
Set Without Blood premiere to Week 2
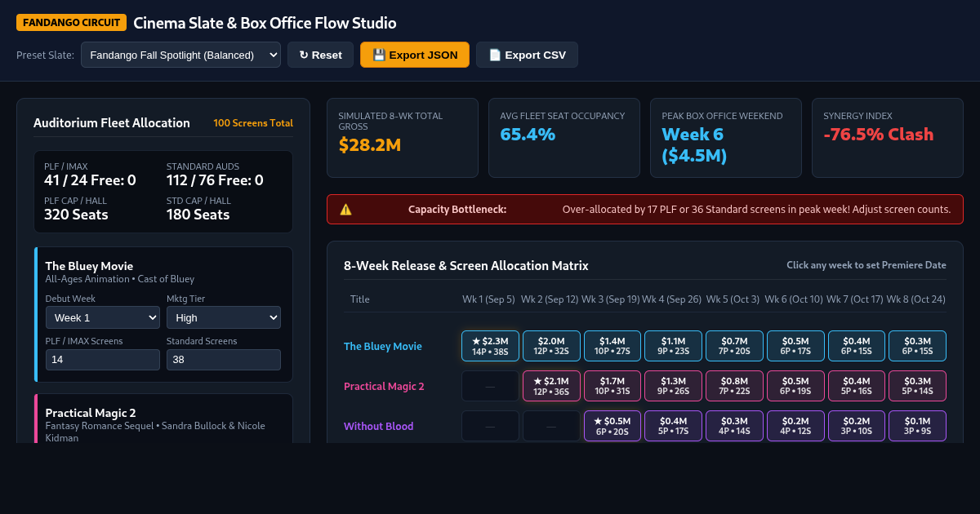click(x=551, y=426)
